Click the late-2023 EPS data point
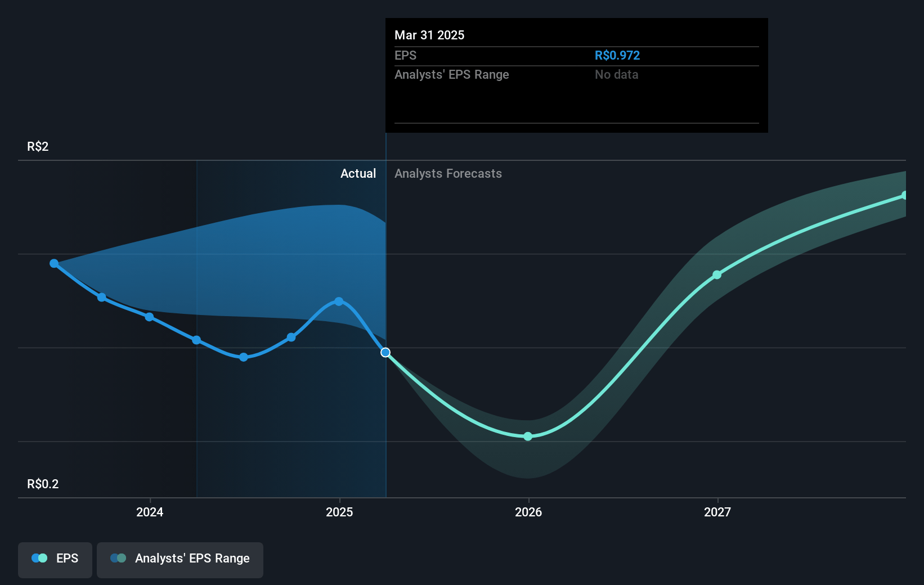The height and width of the screenshot is (585, 924). point(102,298)
